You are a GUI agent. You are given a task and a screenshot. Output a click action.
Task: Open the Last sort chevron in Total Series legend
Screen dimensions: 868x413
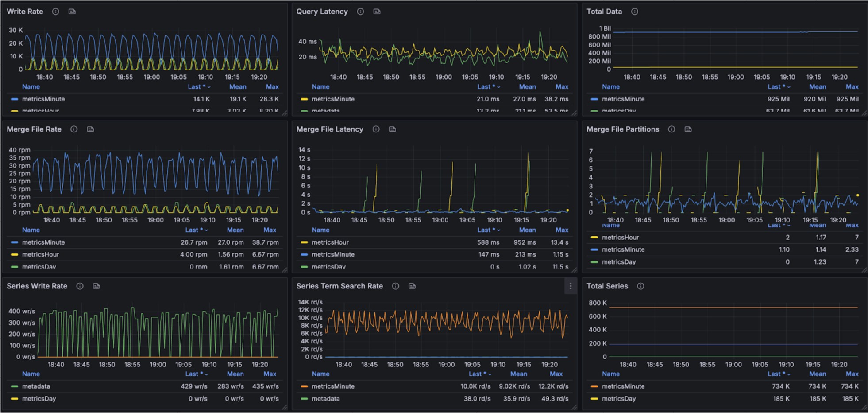coord(788,374)
